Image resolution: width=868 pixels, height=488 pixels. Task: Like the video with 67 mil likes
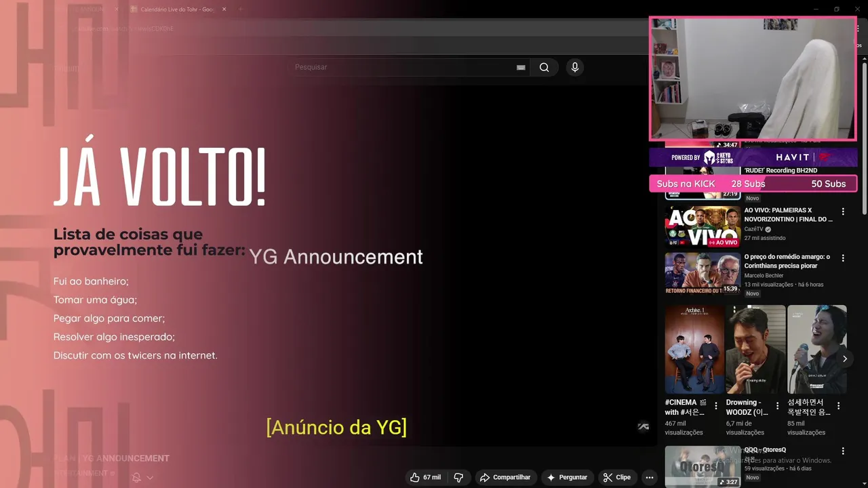coord(425,477)
